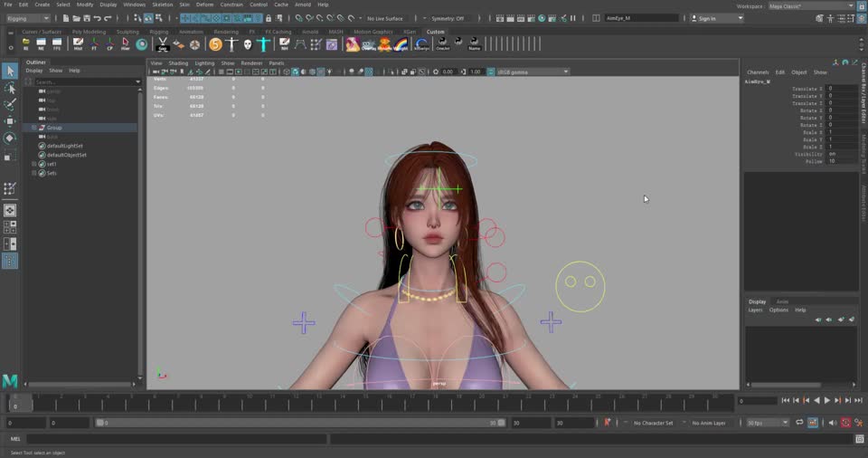
Task: Click the skull icon on the shelf
Action: [x=248, y=44]
